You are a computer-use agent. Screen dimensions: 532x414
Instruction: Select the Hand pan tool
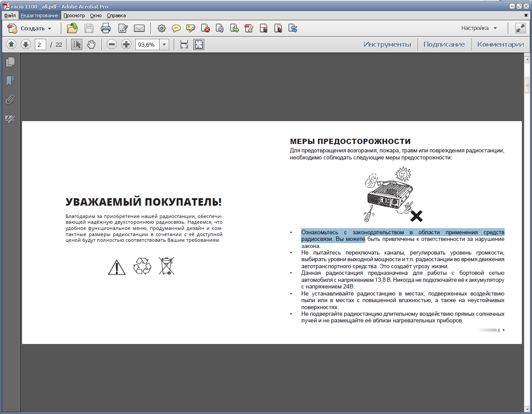(91, 44)
